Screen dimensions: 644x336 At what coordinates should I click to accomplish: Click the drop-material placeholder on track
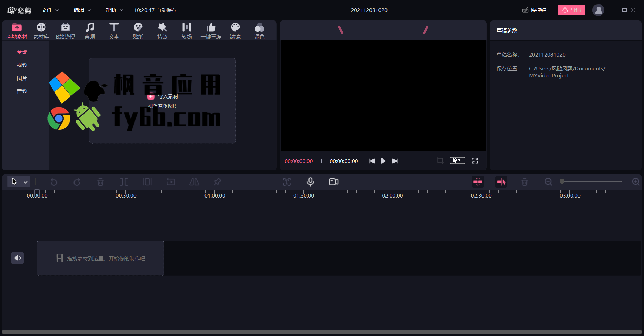101,258
